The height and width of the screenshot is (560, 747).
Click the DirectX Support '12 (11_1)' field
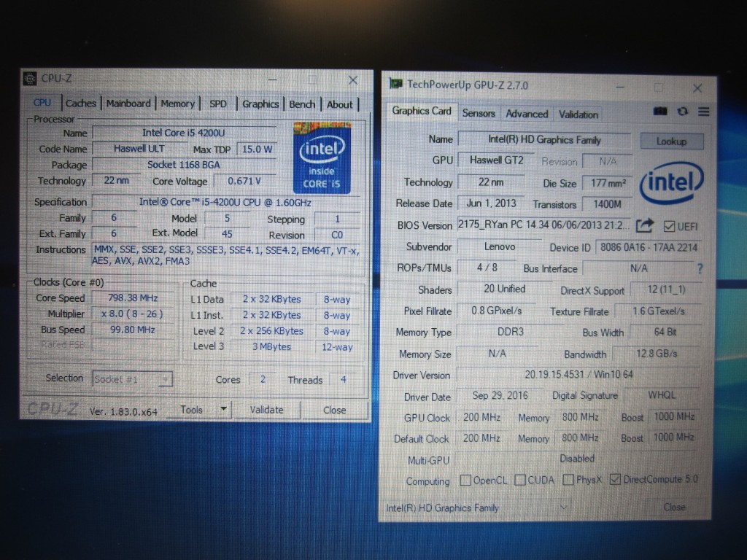[666, 289]
